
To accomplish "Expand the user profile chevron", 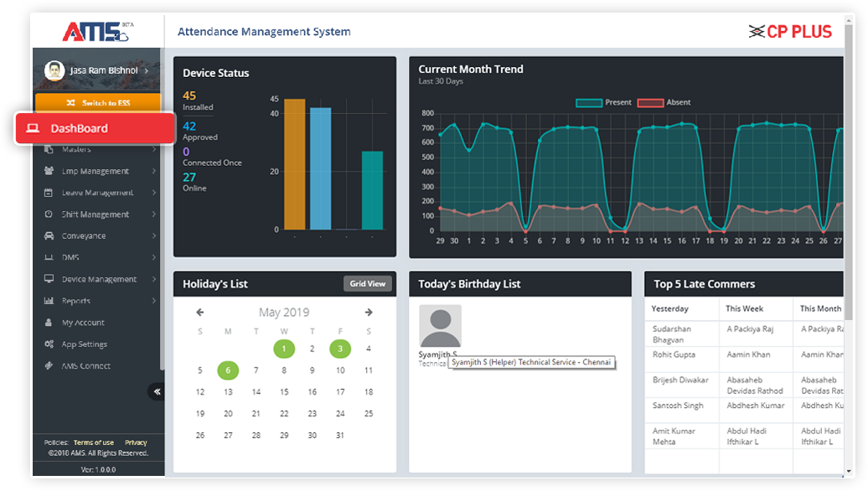I will pyautogui.click(x=147, y=71).
